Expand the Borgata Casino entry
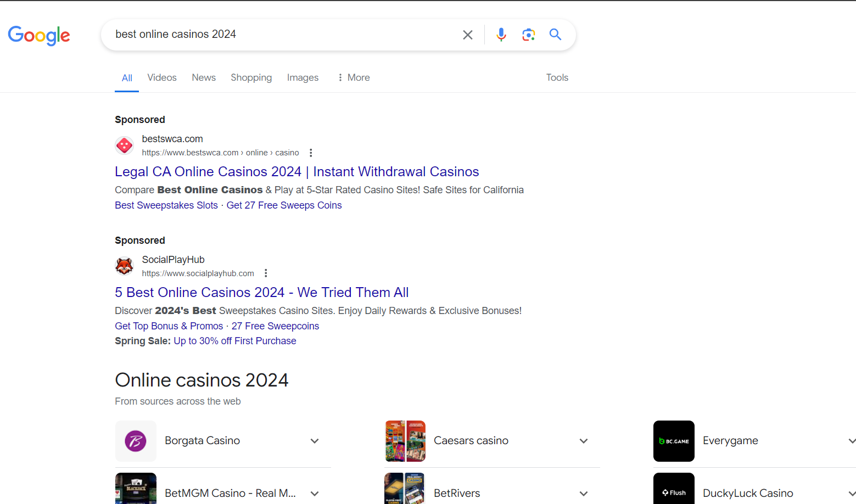Screen dimensions: 856x504 [x=315, y=441]
